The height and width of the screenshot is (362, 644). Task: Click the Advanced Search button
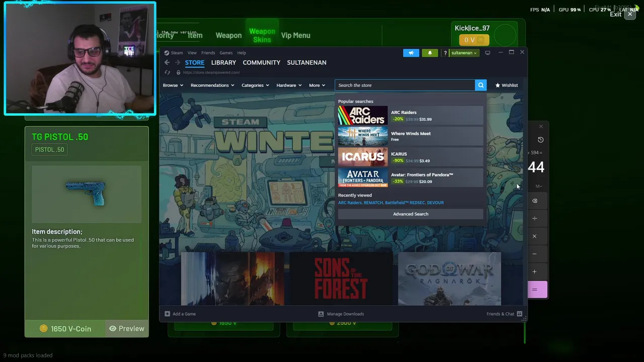pos(411,214)
